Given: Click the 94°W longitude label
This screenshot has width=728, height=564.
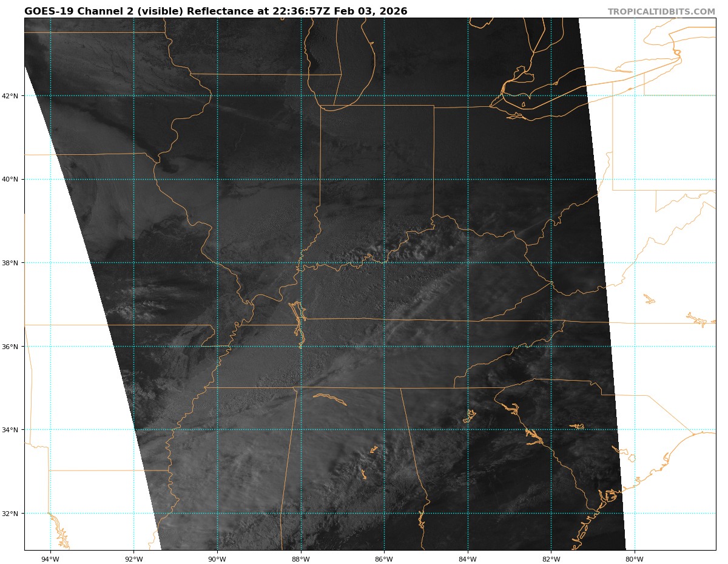Looking at the screenshot, I should [x=50, y=559].
